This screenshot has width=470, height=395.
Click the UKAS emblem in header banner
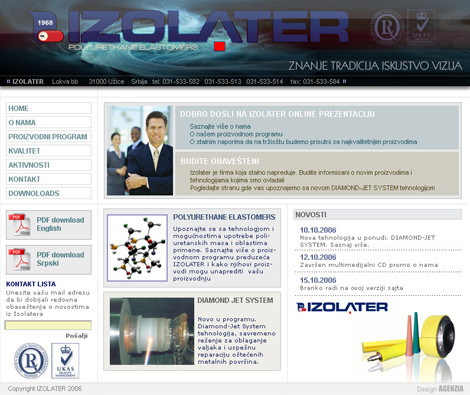[x=421, y=27]
